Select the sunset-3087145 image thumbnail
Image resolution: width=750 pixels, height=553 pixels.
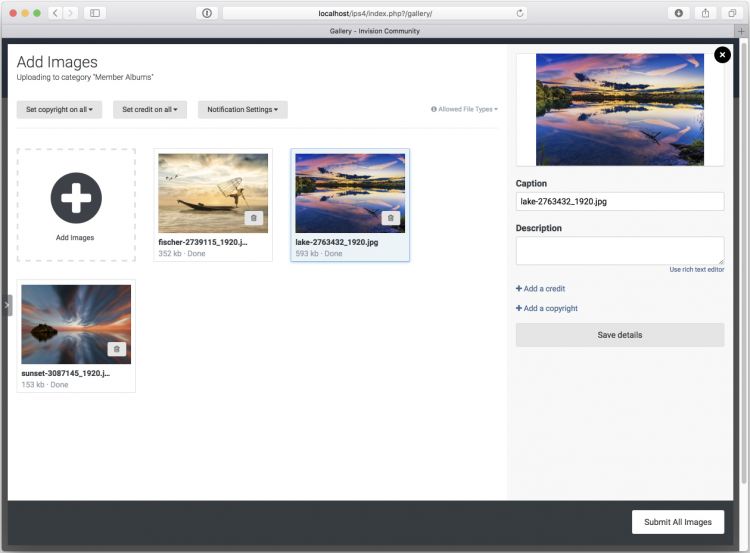coord(76,324)
